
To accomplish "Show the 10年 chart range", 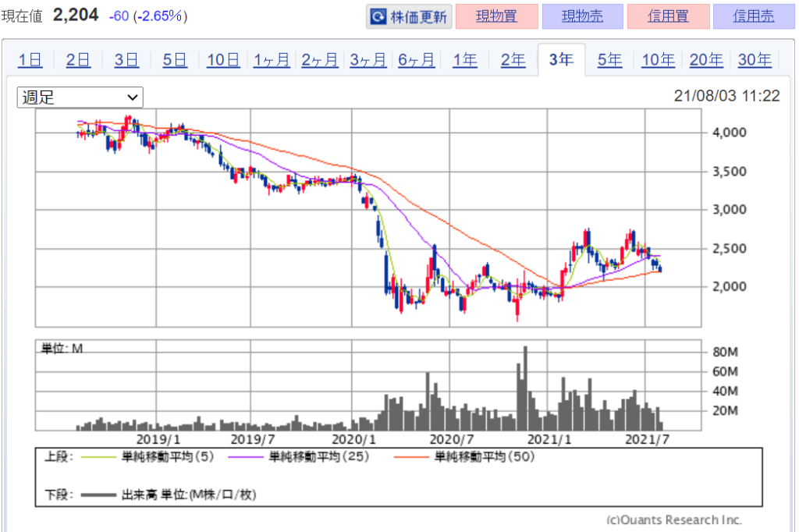I will pos(658,60).
